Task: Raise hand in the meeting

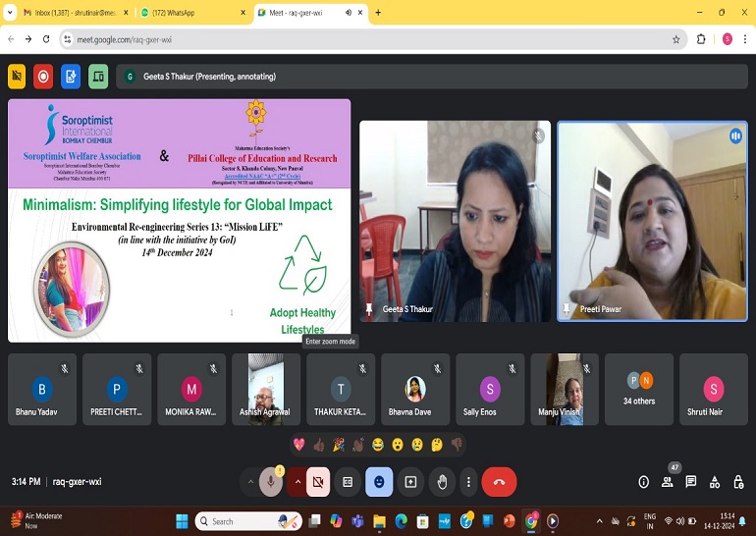Action: (x=442, y=482)
